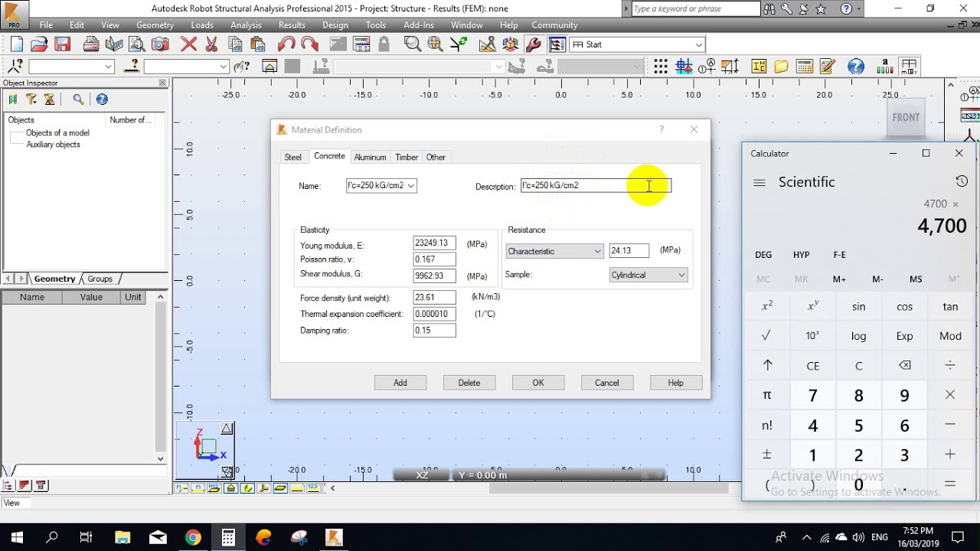Switch to the Other material tab

coord(436,157)
